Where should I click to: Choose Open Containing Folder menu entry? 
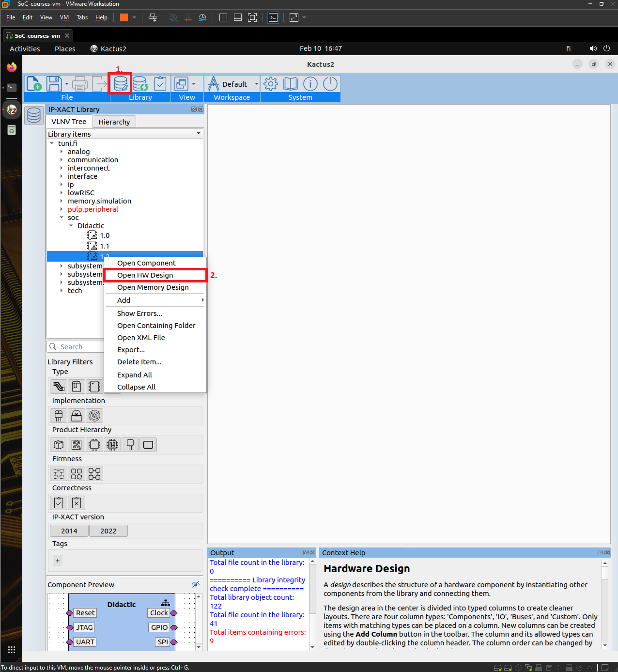[156, 326]
